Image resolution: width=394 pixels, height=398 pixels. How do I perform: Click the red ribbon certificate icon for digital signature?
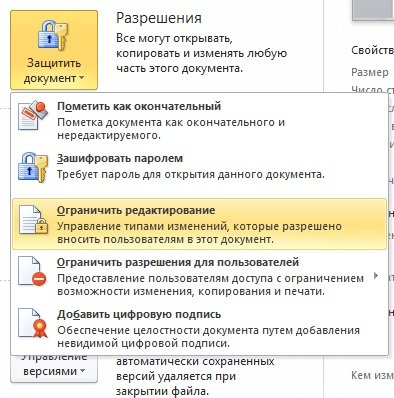click(x=33, y=323)
